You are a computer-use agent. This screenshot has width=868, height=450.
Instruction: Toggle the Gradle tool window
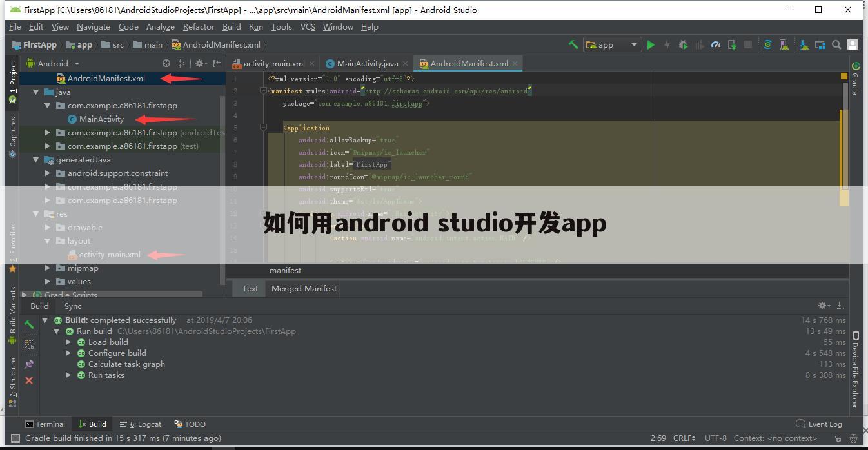(855, 79)
